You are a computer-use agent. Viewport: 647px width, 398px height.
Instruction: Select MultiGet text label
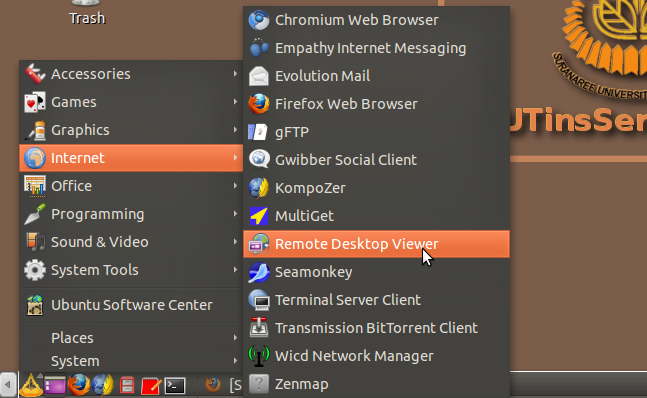tap(305, 216)
